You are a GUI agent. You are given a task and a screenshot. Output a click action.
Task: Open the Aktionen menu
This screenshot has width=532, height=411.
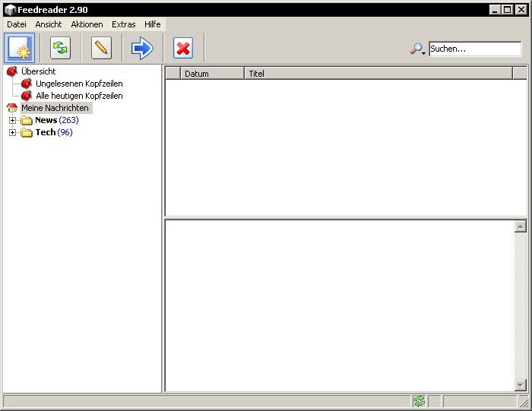click(87, 24)
